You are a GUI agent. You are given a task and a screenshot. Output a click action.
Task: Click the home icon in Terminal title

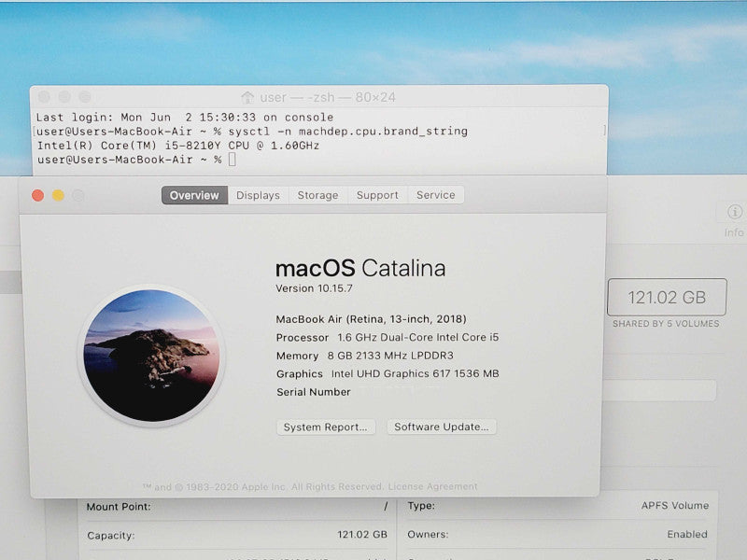click(x=247, y=97)
